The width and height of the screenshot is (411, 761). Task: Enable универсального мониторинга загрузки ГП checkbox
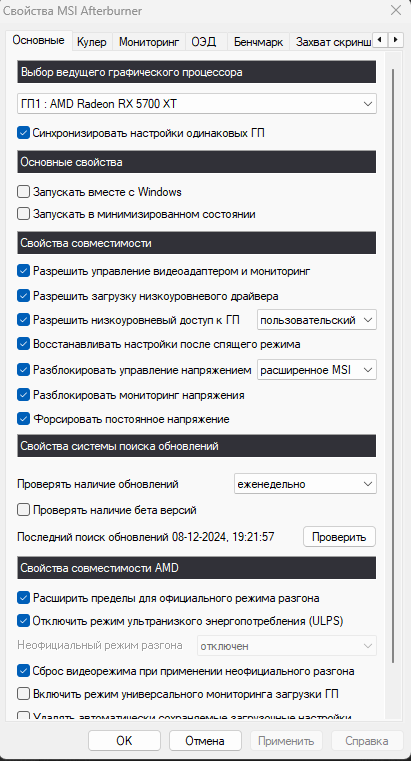pyautogui.click(x=23, y=694)
